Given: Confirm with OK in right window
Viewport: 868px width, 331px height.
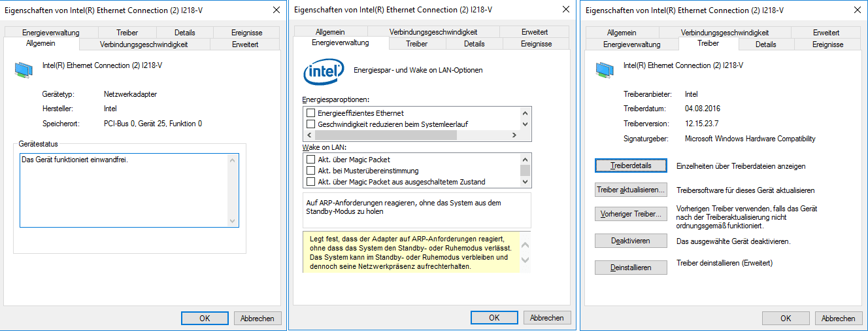Looking at the screenshot, I should 786,319.
